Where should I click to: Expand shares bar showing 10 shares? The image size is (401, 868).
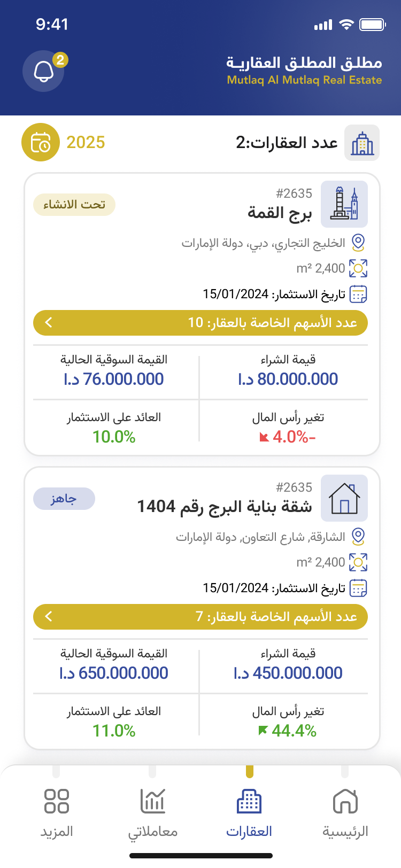[x=200, y=323]
